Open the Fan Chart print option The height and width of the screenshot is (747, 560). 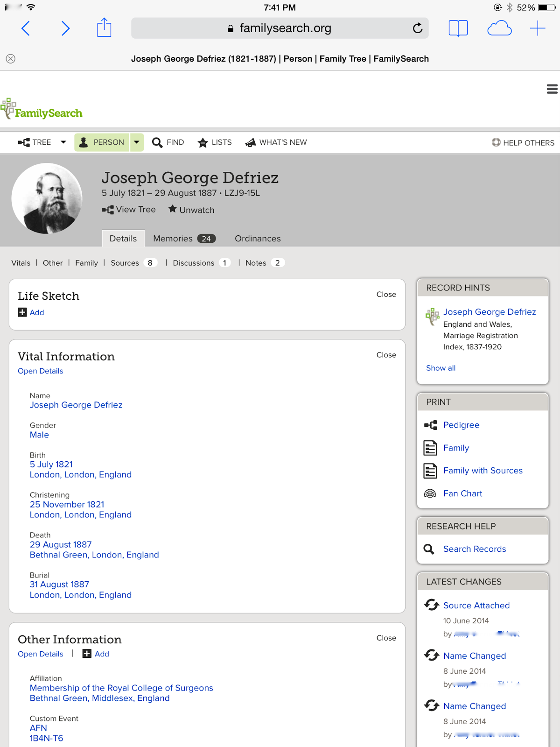coord(462,493)
